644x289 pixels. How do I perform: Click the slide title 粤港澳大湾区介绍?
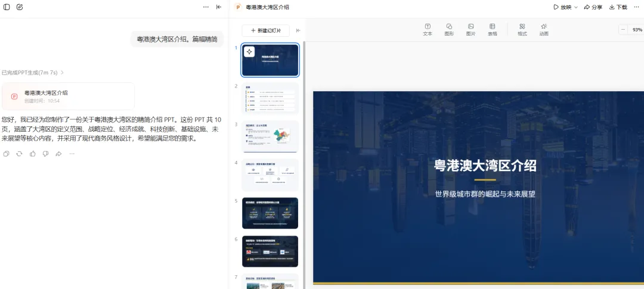click(485, 166)
